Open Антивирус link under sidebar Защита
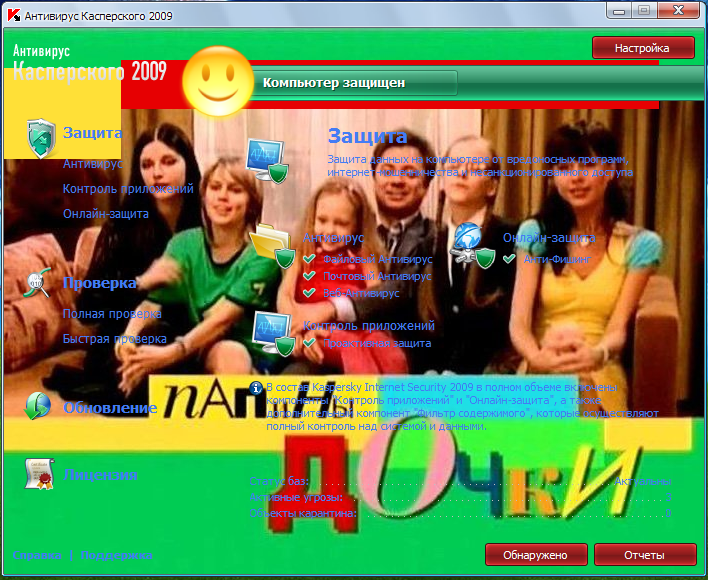Viewport: 708px width, 580px height. pyautogui.click(x=93, y=163)
